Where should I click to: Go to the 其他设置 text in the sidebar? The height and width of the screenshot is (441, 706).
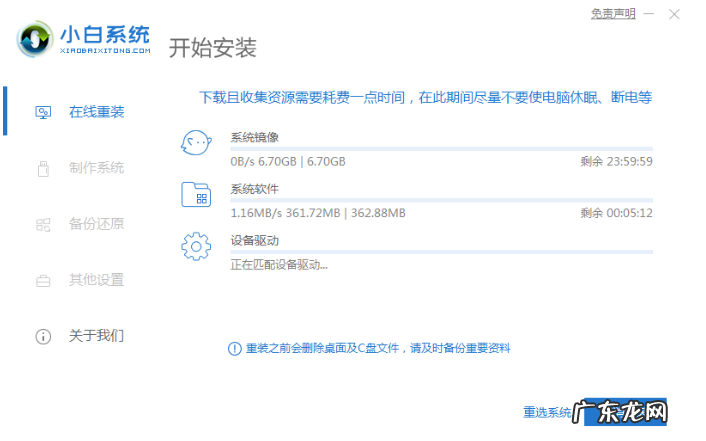coord(97,280)
